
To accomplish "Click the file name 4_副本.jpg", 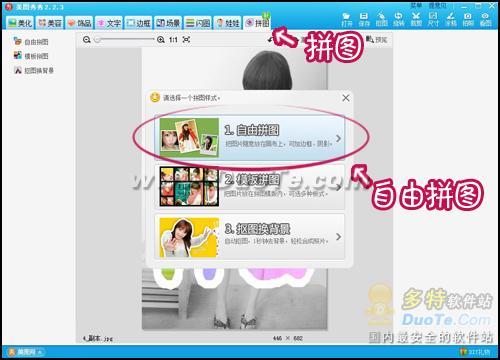I will pos(98,339).
